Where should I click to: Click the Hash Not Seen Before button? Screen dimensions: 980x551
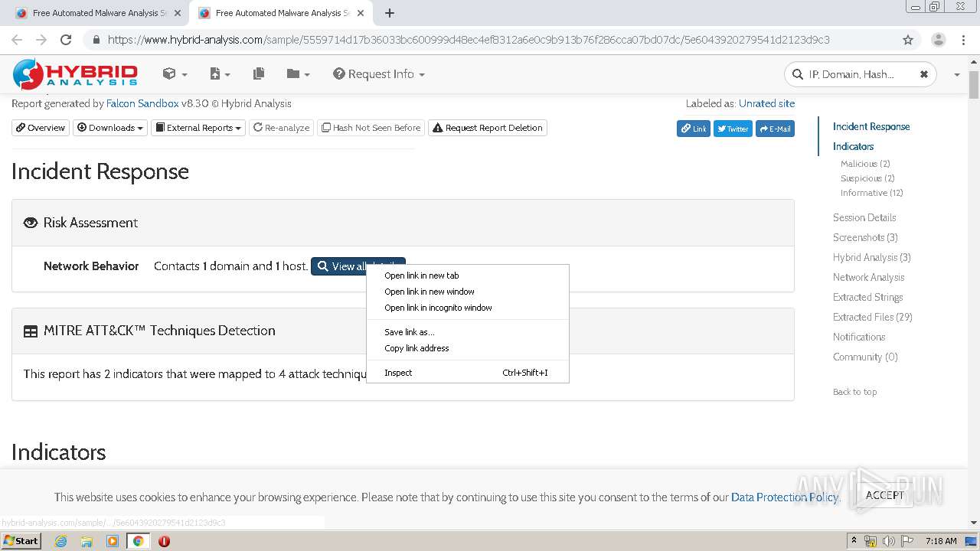[x=371, y=128]
